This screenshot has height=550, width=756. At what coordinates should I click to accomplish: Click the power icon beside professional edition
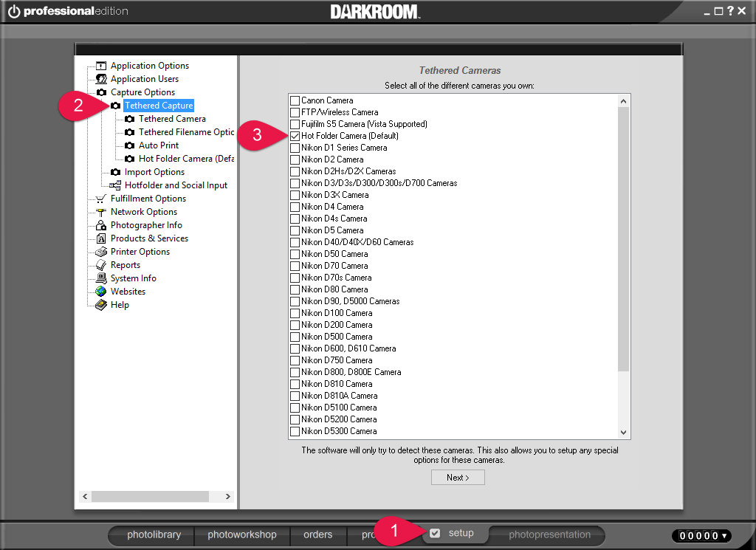coord(14,11)
